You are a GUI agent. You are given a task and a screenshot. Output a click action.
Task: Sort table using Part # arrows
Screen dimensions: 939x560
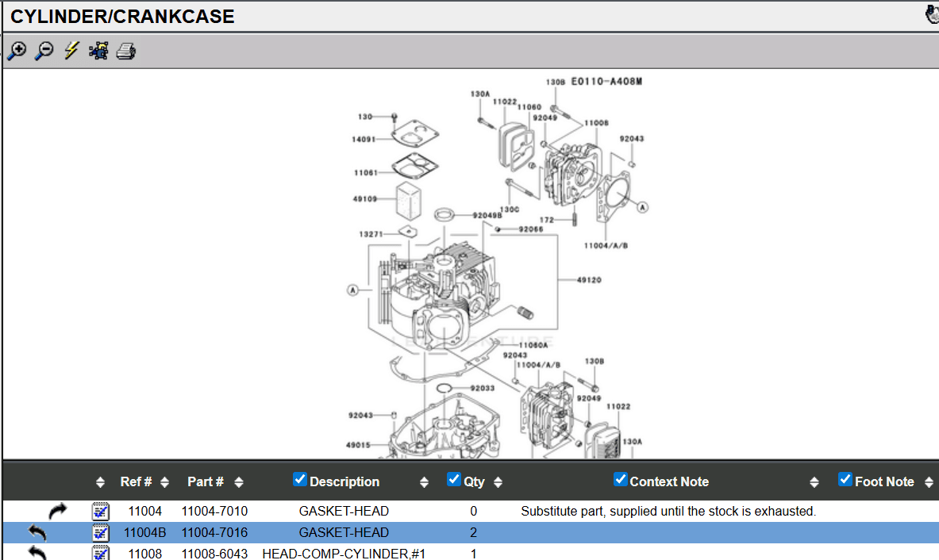point(239,482)
